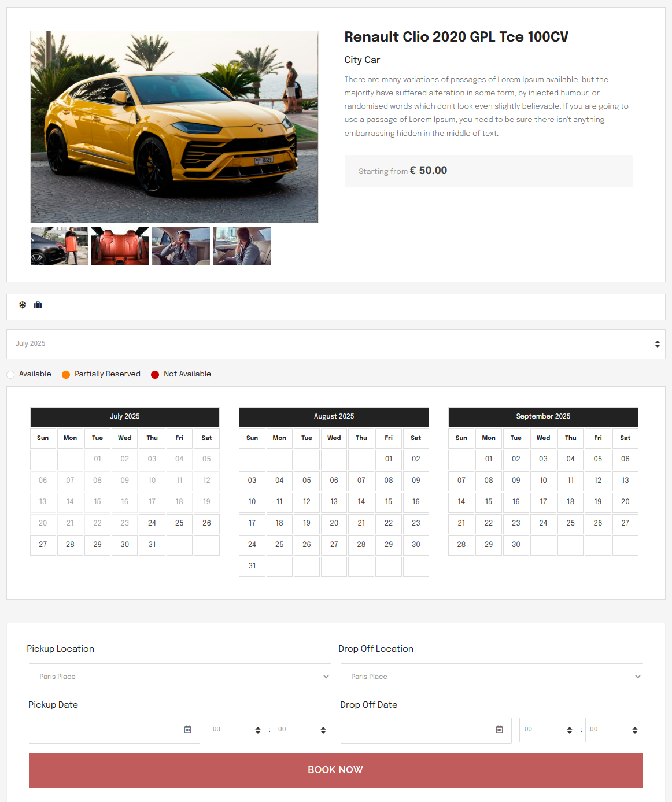Click the white Available legend circle
Viewport: 672px width, 802px height.
click(10, 375)
